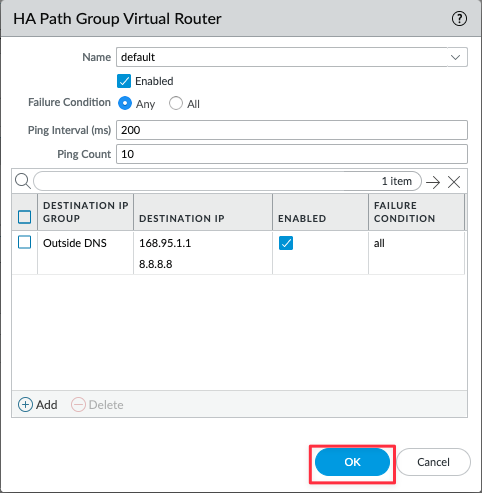Apply the filter arrow icon
Image resolution: width=482 pixels, height=493 pixels.
433,182
